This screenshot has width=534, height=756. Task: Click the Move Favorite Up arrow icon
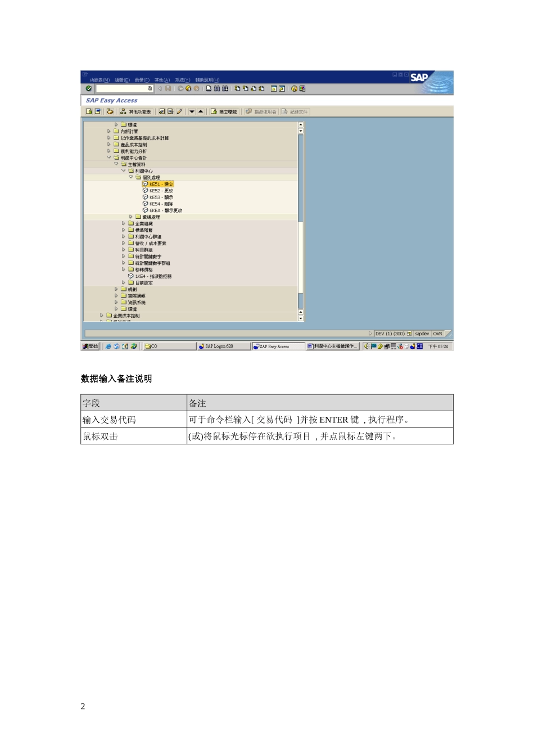click(x=201, y=111)
